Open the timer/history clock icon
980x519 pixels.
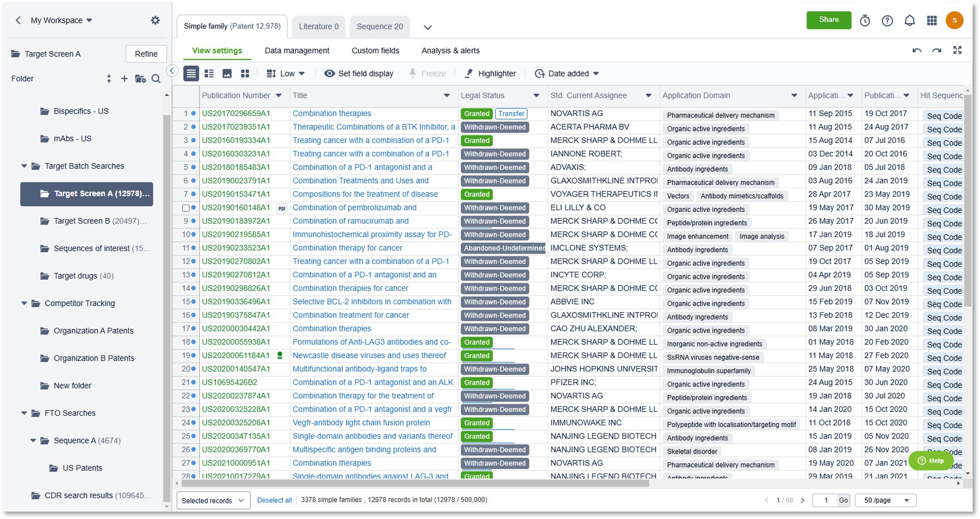point(865,21)
